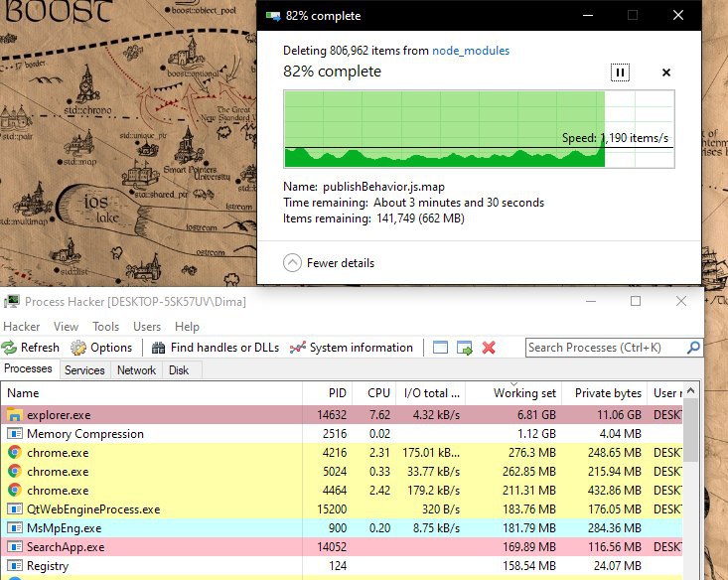
Task: Click the Find window icon in toolbar
Action: click(440, 348)
